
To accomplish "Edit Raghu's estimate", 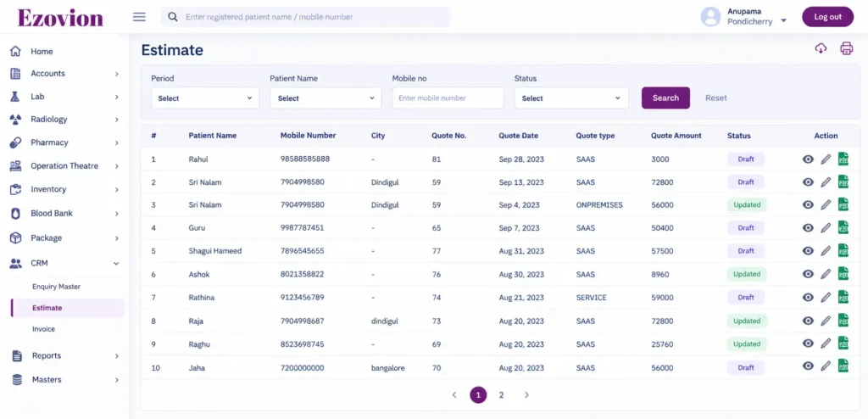I will tap(826, 344).
